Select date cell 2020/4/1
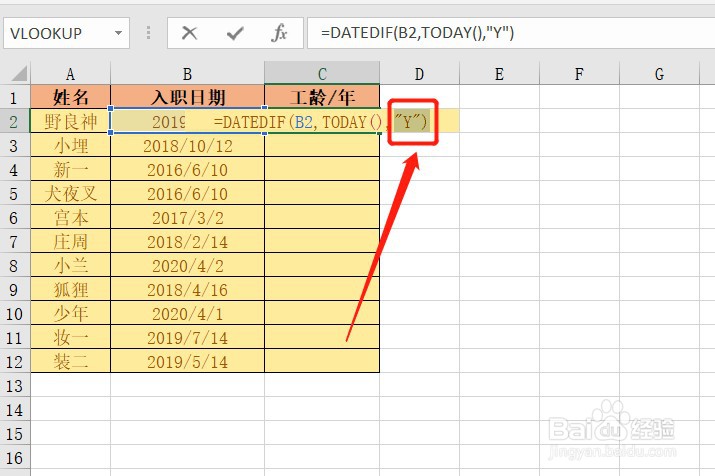715x476 pixels. pyautogui.click(x=187, y=314)
